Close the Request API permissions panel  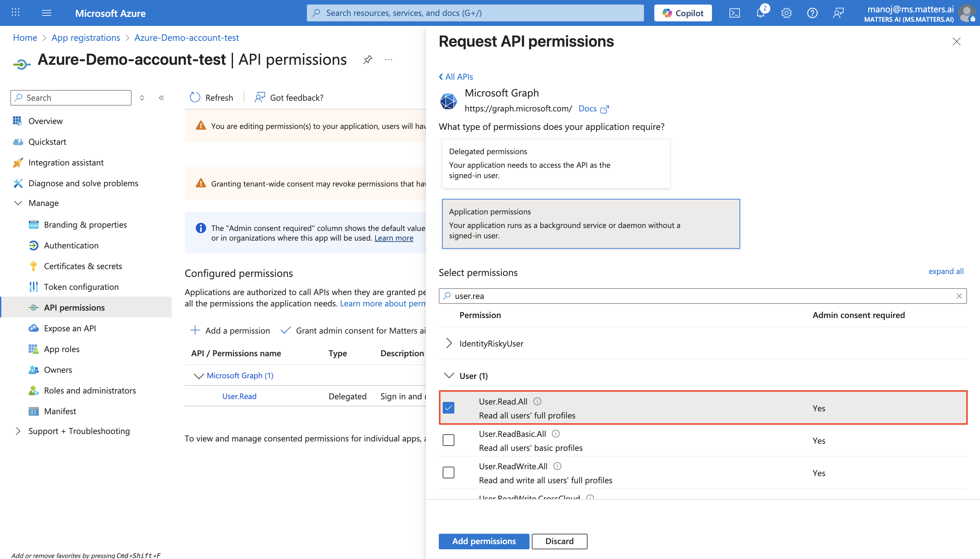tap(957, 41)
